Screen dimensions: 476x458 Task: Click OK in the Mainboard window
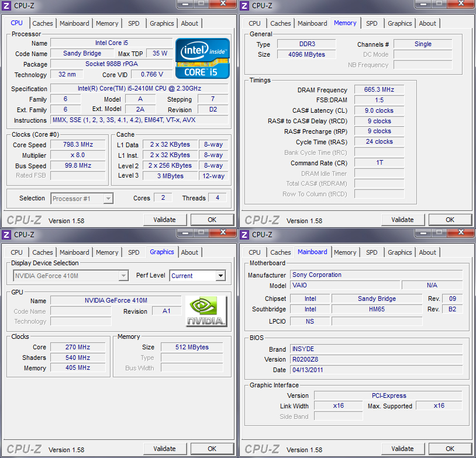pyautogui.click(x=450, y=448)
